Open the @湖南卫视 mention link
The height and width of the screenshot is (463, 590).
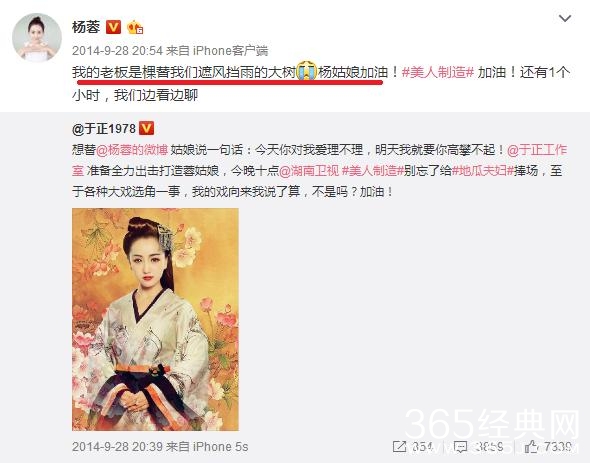click(309, 171)
